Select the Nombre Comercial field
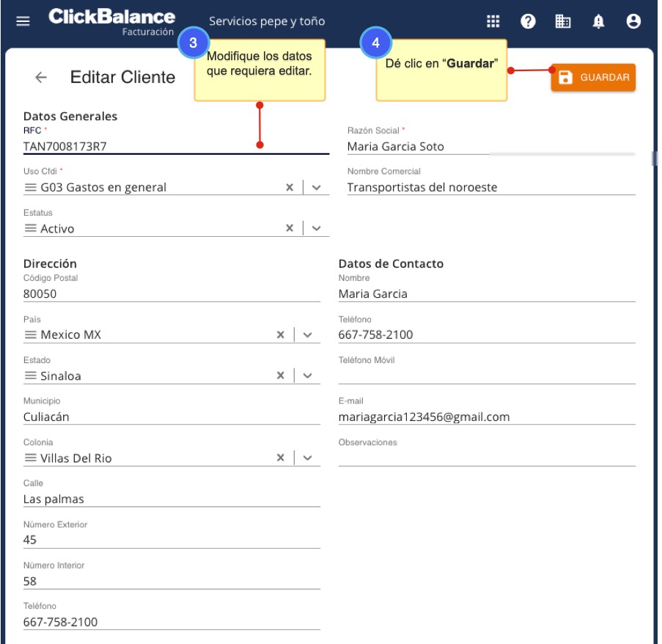The image size is (662, 644). [x=490, y=188]
